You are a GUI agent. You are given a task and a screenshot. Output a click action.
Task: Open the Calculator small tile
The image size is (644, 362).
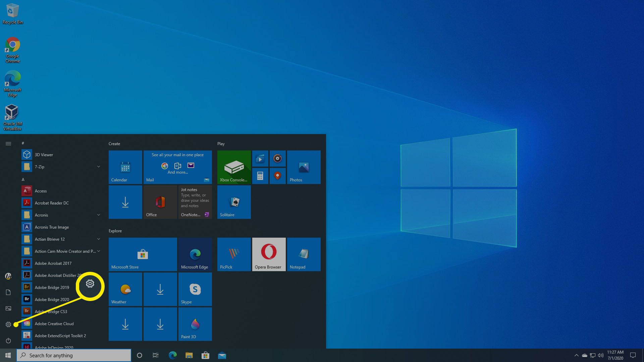(x=260, y=176)
